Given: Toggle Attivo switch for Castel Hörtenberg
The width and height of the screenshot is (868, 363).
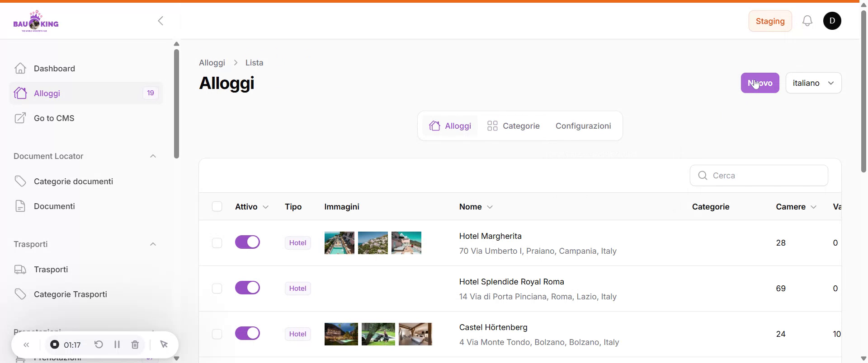Looking at the screenshot, I should [247, 333].
